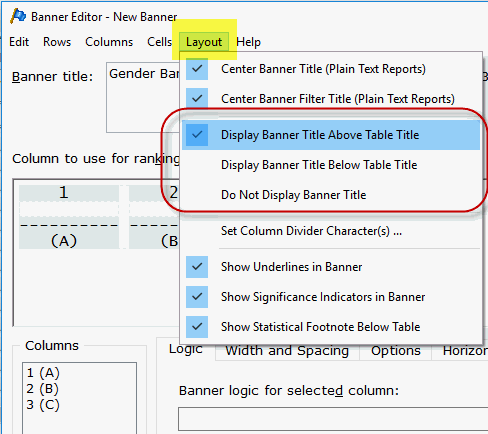Image resolution: width=488 pixels, height=434 pixels.
Task: Toggle Show Statistical Footnote Below Table
Action: coord(331,327)
